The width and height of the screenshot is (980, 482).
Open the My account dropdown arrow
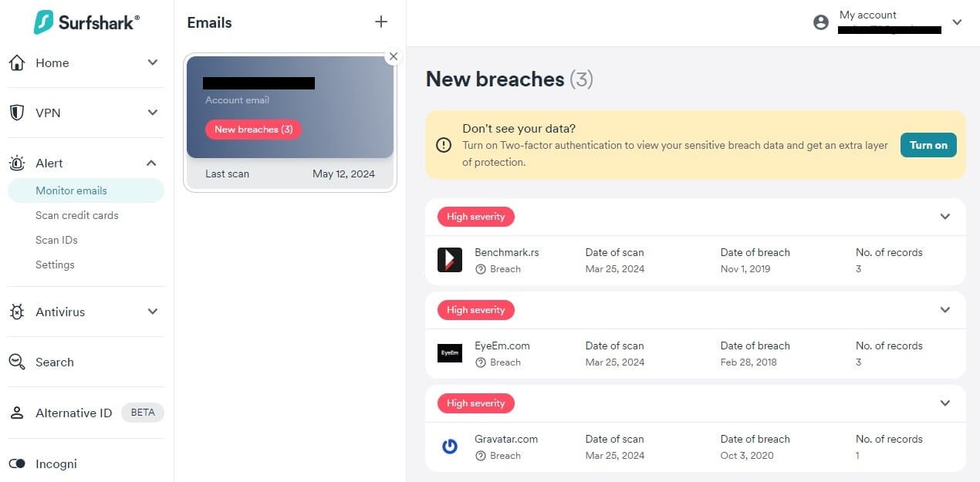coord(958,22)
